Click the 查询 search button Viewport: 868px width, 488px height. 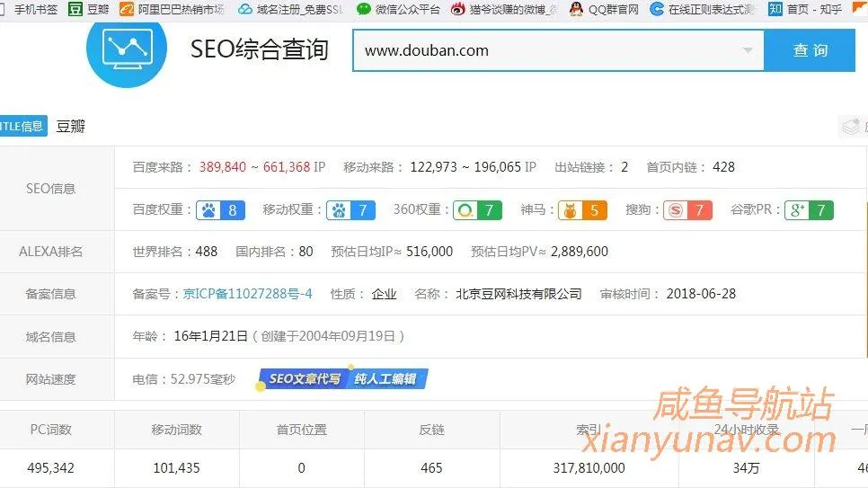point(810,50)
